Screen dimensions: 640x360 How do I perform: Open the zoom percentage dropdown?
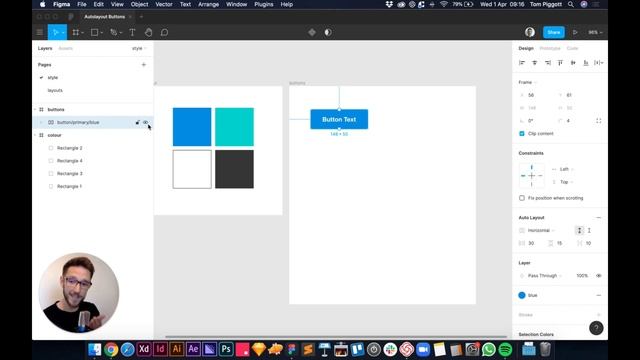point(595,32)
